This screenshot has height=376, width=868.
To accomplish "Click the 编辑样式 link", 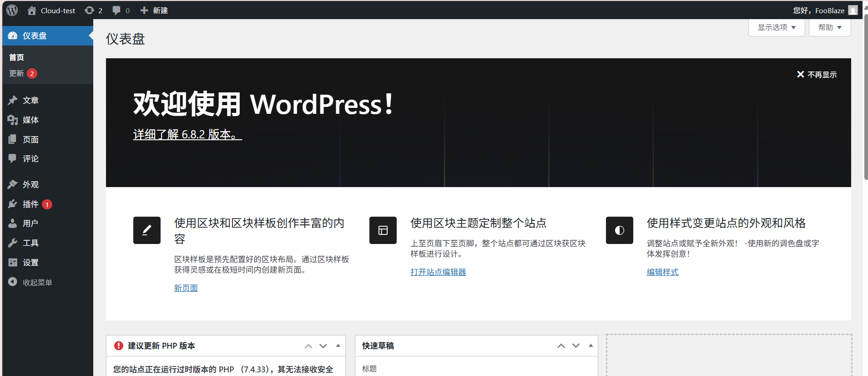I will click(662, 272).
